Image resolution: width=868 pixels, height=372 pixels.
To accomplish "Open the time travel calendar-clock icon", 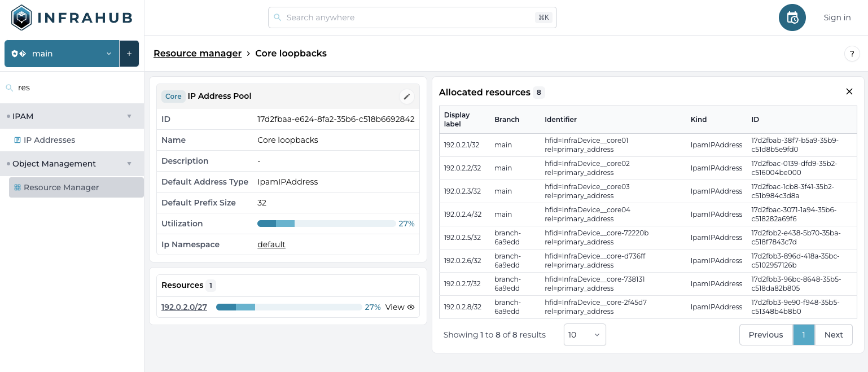I will (x=792, y=17).
